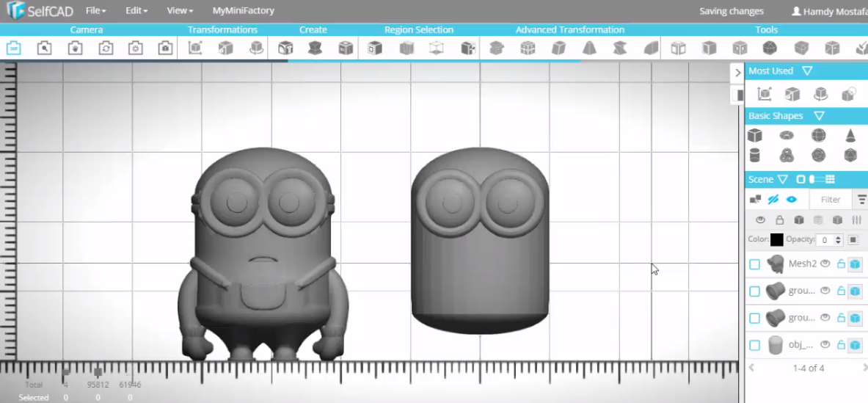Switch Scene list to grid view

click(829, 179)
